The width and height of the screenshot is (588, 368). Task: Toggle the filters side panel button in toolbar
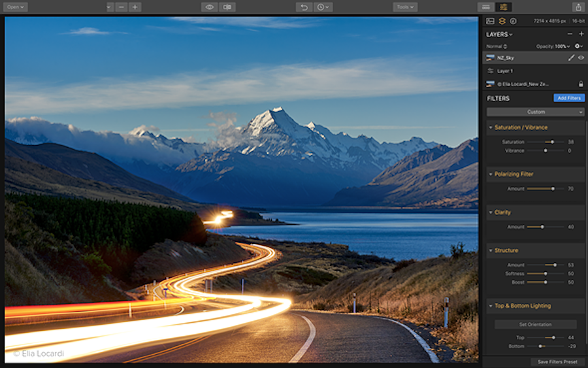502,7
